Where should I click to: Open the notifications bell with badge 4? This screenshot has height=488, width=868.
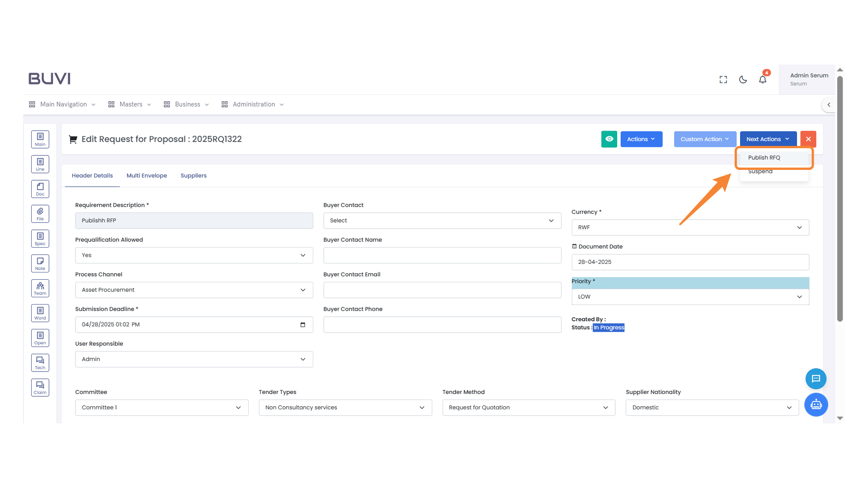tap(763, 79)
